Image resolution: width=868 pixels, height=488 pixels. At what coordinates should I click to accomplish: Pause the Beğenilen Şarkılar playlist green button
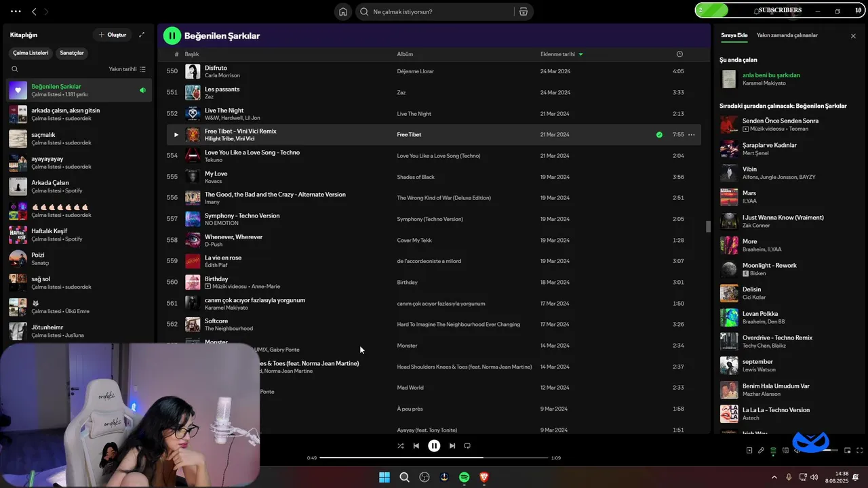(172, 35)
